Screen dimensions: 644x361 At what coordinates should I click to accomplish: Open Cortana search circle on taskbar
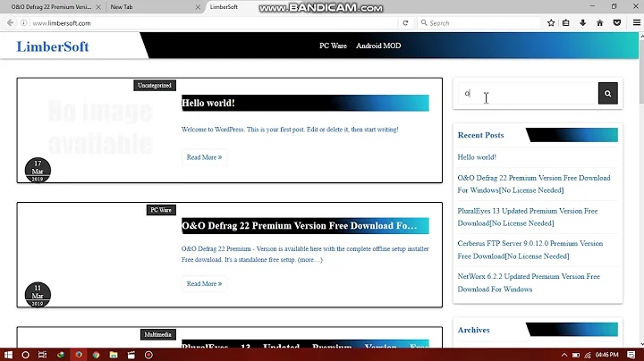(25, 355)
